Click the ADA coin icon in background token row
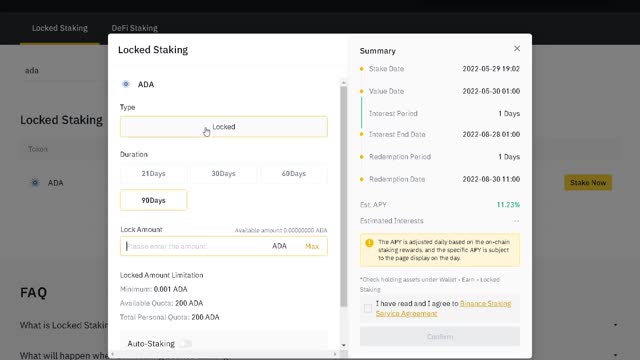This screenshot has height=360, width=640. point(35,183)
